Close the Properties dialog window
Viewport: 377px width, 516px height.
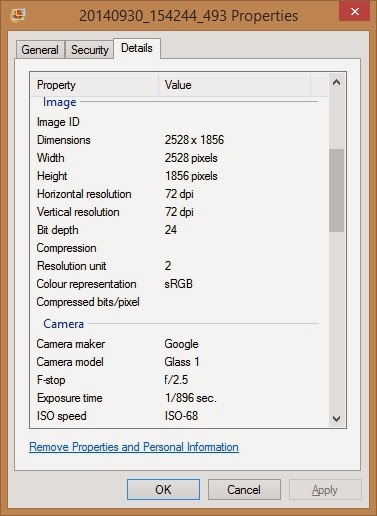pyautogui.click(x=354, y=11)
